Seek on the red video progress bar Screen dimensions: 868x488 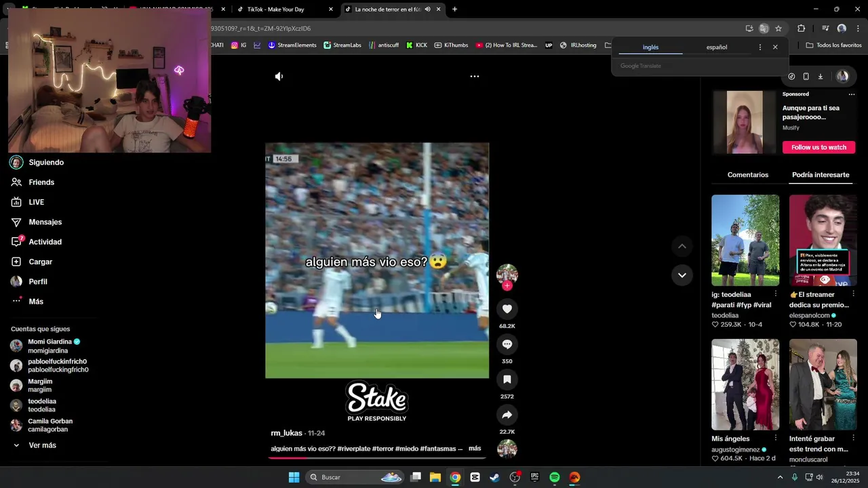(x=377, y=458)
